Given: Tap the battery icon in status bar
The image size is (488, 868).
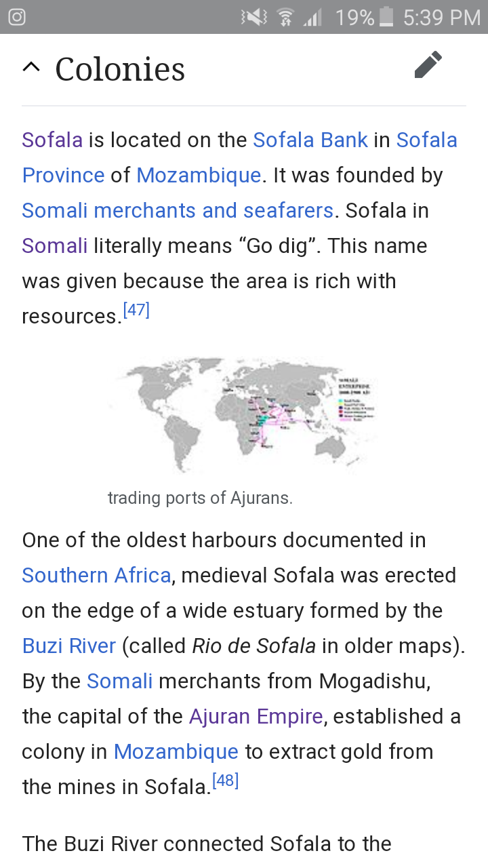Looking at the screenshot, I should tap(386, 17).
